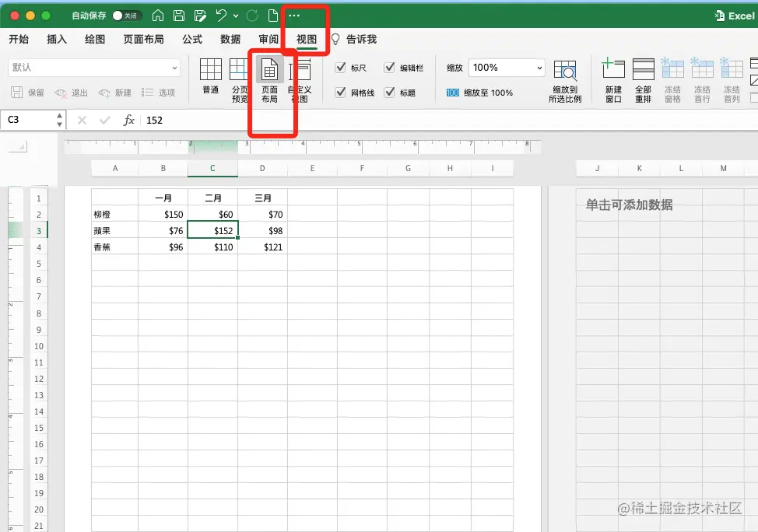This screenshot has height=532, width=758.
Task: Click the 告诉我 lightbulb search
Action: 354,39
